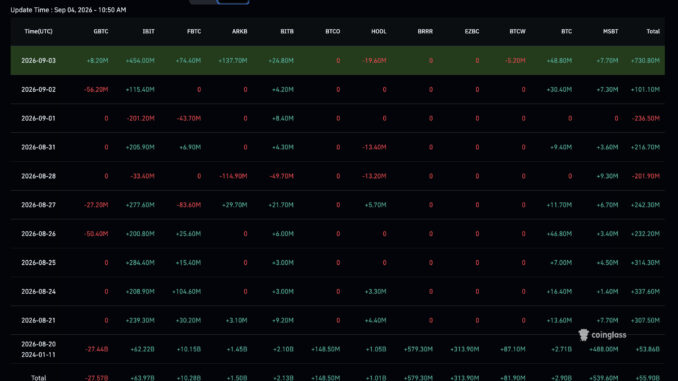Click ARKB value +3.10M on 2026-08-21
This screenshot has height=381, width=678.
[x=237, y=320]
